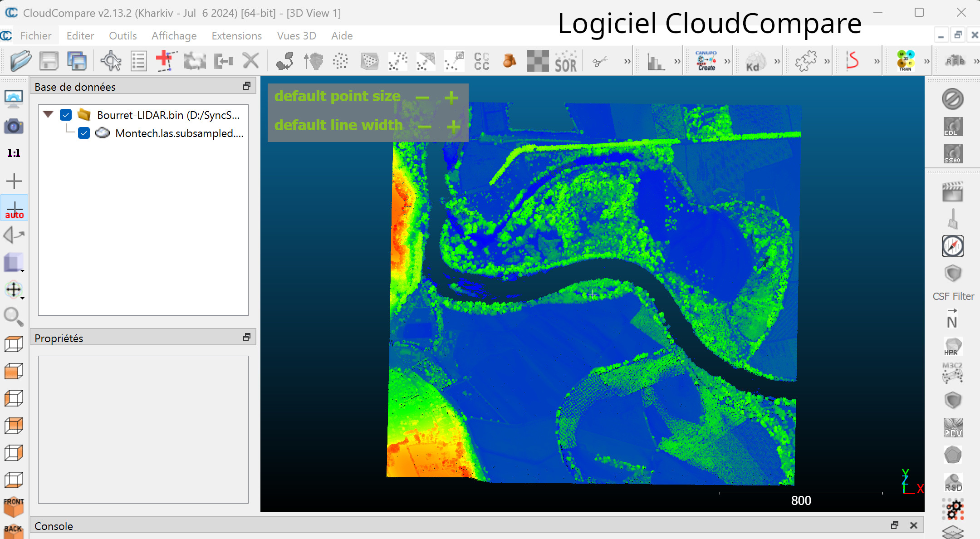
Task: Click the checkerboard rasterize icon
Action: point(538,61)
